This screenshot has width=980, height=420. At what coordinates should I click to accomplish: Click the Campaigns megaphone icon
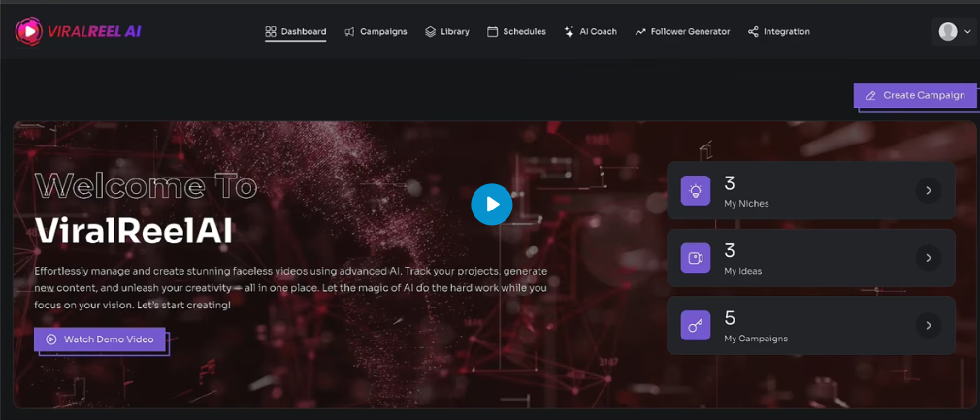coord(350,31)
